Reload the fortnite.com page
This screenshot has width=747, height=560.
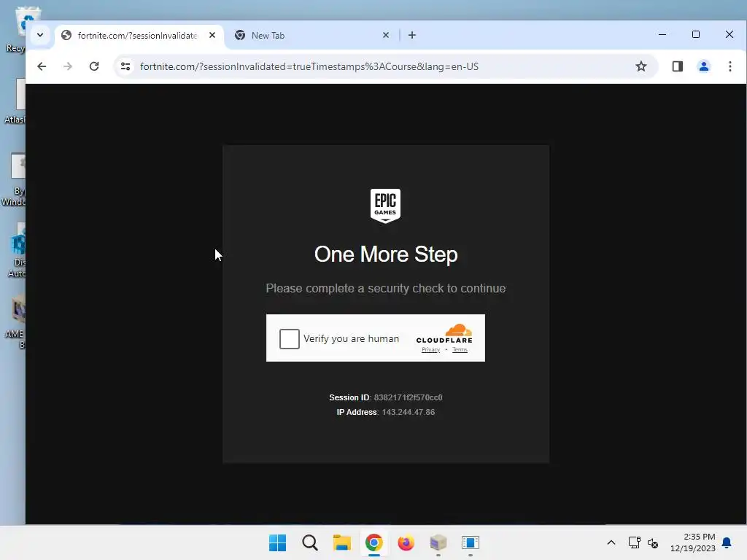(x=94, y=66)
